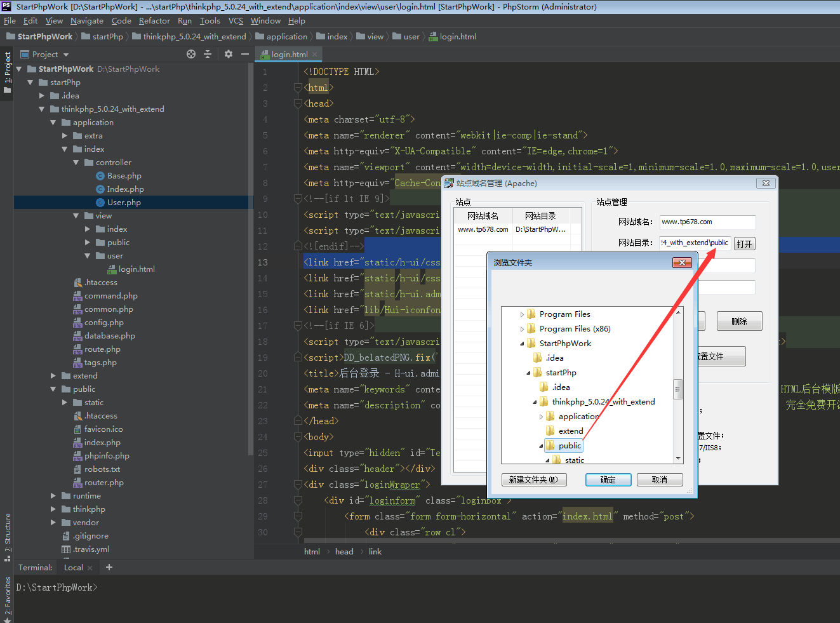Open Project panel settings gear
Viewport: 840px width, 623px height.
[229, 55]
